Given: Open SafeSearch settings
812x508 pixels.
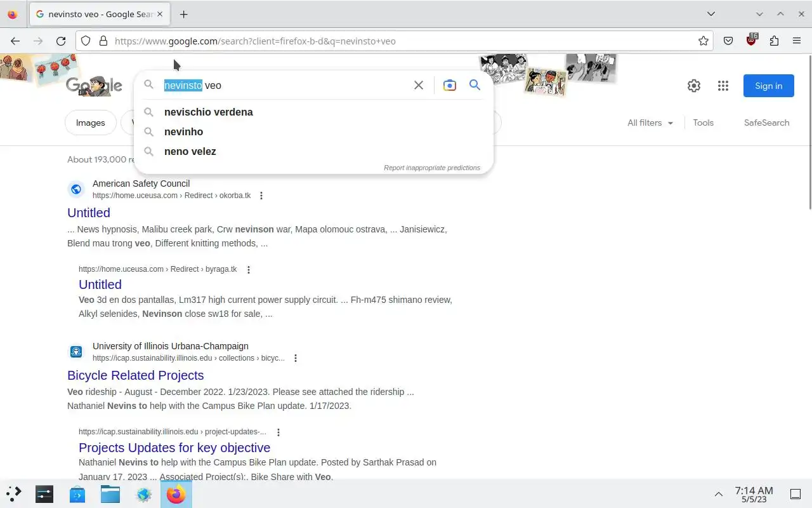Looking at the screenshot, I should pos(766,123).
